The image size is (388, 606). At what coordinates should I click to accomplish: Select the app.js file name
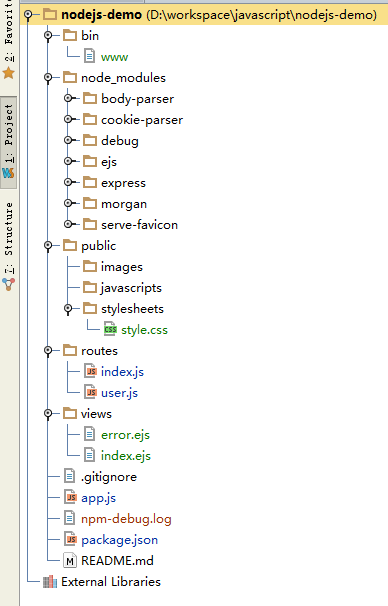pyautogui.click(x=98, y=498)
